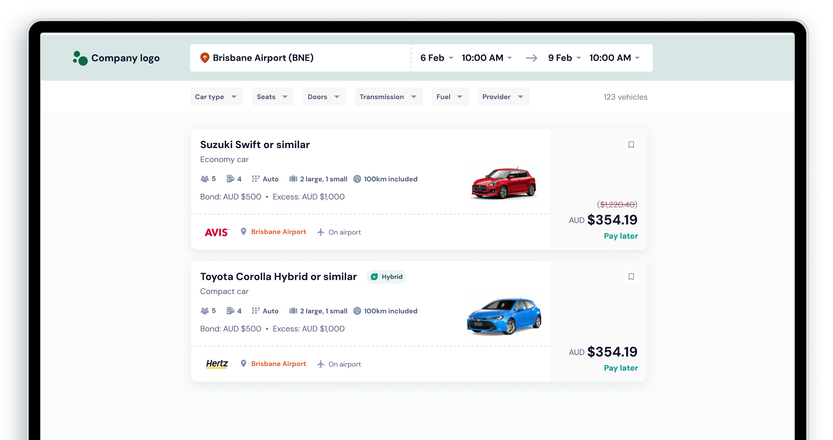This screenshot has width=833, height=440.
Task: Open the Toyota Corolla Hybrid or similar title
Action: (x=278, y=276)
